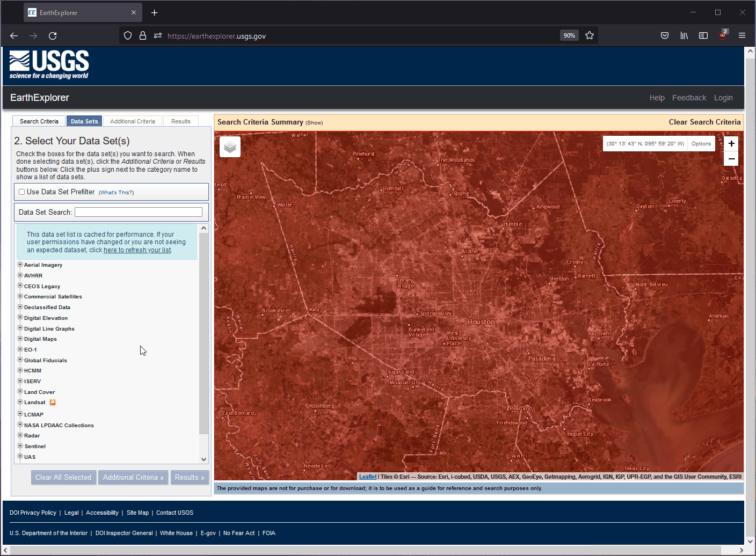Expand the Landsat dataset category
Image resolution: width=756 pixels, height=556 pixels.
[x=20, y=402]
